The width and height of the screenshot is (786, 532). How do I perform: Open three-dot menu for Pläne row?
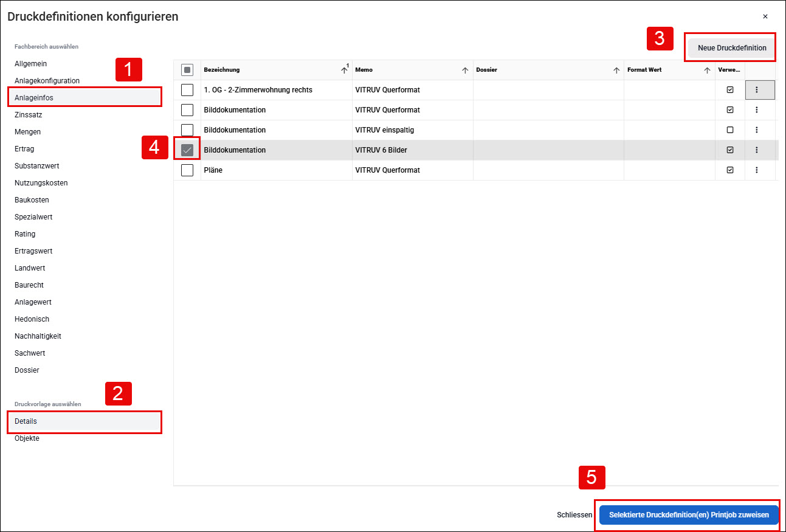click(756, 170)
